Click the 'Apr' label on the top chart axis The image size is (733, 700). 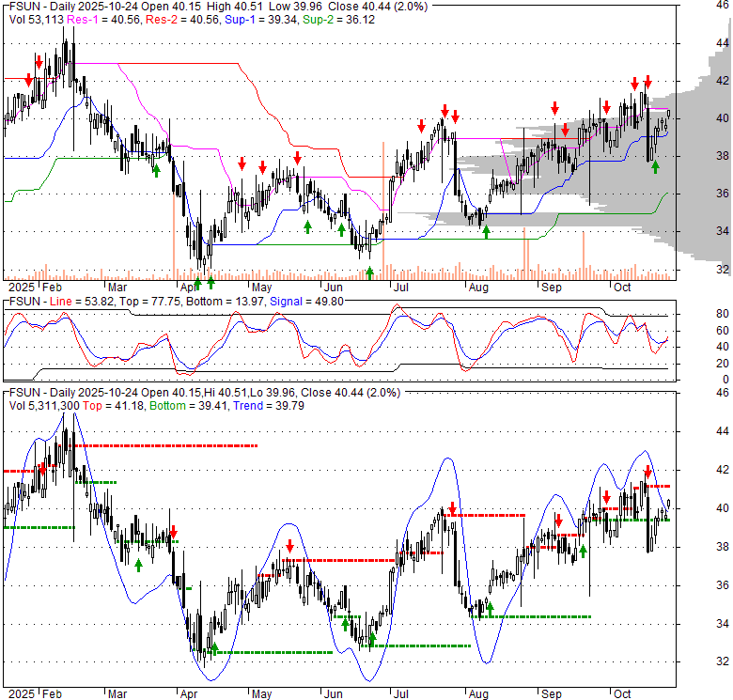[188, 287]
